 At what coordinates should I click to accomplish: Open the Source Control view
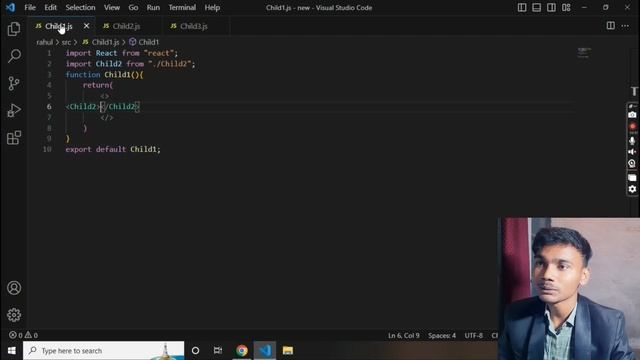(x=14, y=83)
